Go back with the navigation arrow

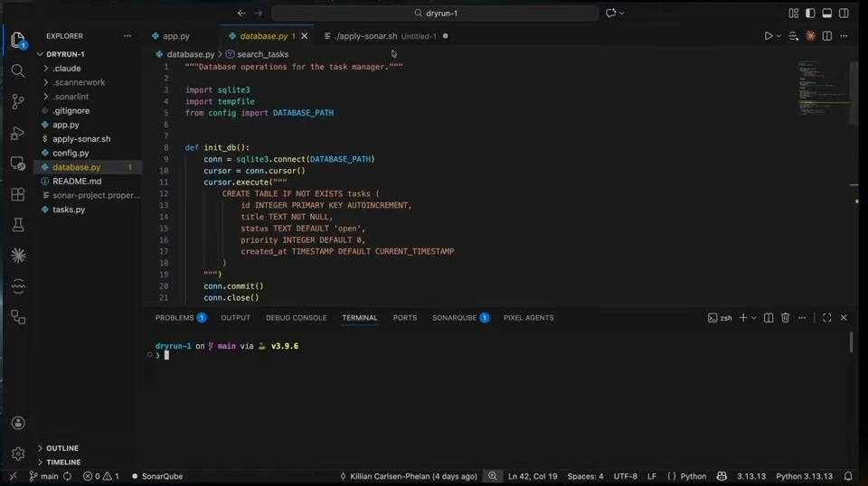point(241,13)
